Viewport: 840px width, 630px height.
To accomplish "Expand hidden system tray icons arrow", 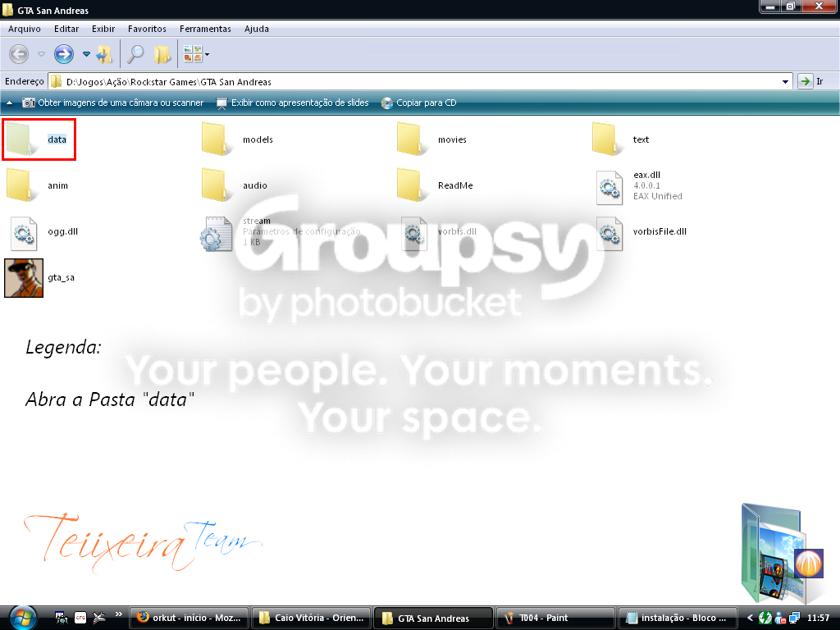I will coord(750,618).
